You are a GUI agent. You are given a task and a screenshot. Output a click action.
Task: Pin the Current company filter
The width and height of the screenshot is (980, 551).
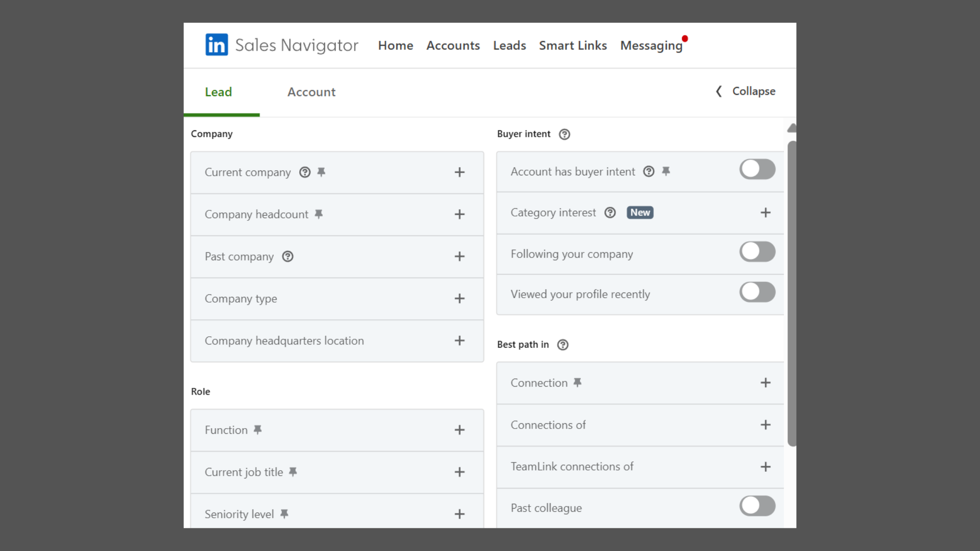point(322,172)
